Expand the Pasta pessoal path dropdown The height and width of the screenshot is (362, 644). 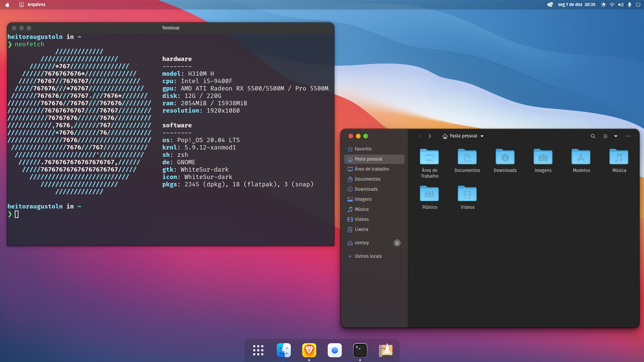[x=482, y=136]
